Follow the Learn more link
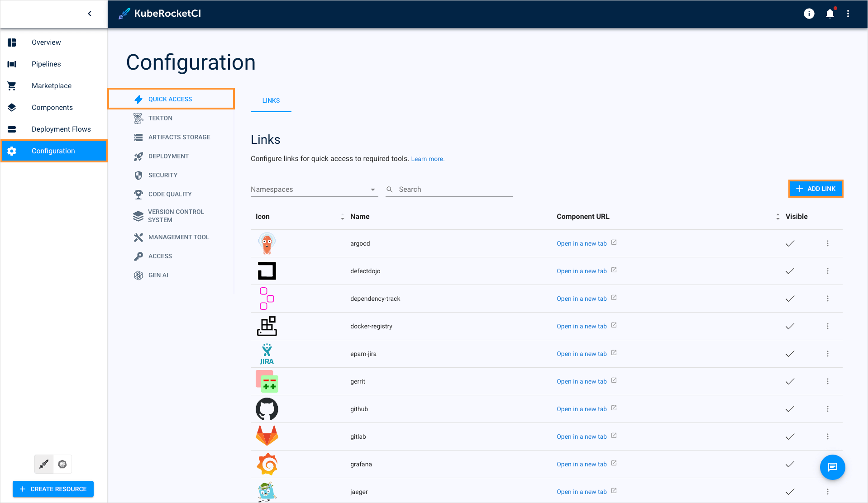This screenshot has height=503, width=868. coord(427,159)
